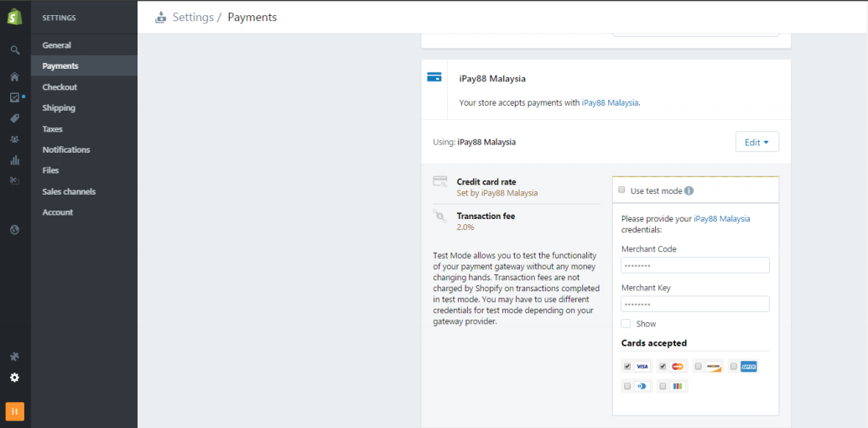The height and width of the screenshot is (428, 868).
Task: Click the test mode info icon
Action: (x=689, y=191)
